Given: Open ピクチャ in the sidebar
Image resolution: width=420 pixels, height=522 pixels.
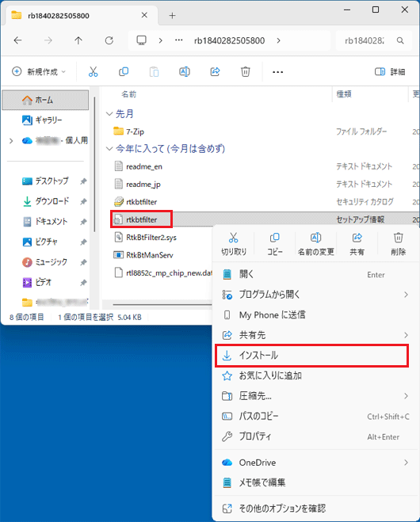Looking at the screenshot, I should [40, 242].
